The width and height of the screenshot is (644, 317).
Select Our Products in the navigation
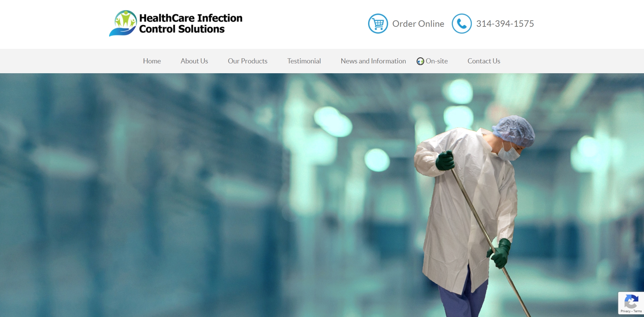[x=247, y=61]
